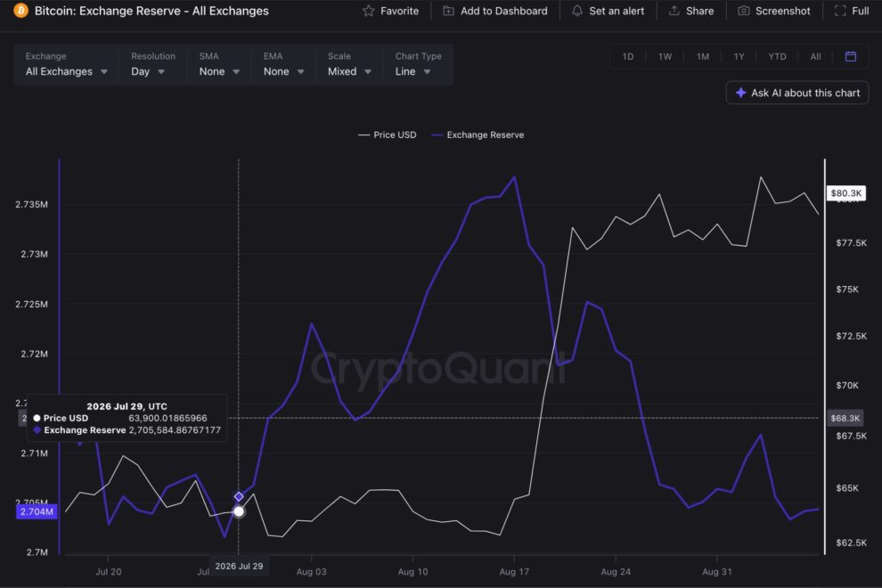Click the Full screen brackets icon
The image size is (882, 588).
[x=840, y=11]
